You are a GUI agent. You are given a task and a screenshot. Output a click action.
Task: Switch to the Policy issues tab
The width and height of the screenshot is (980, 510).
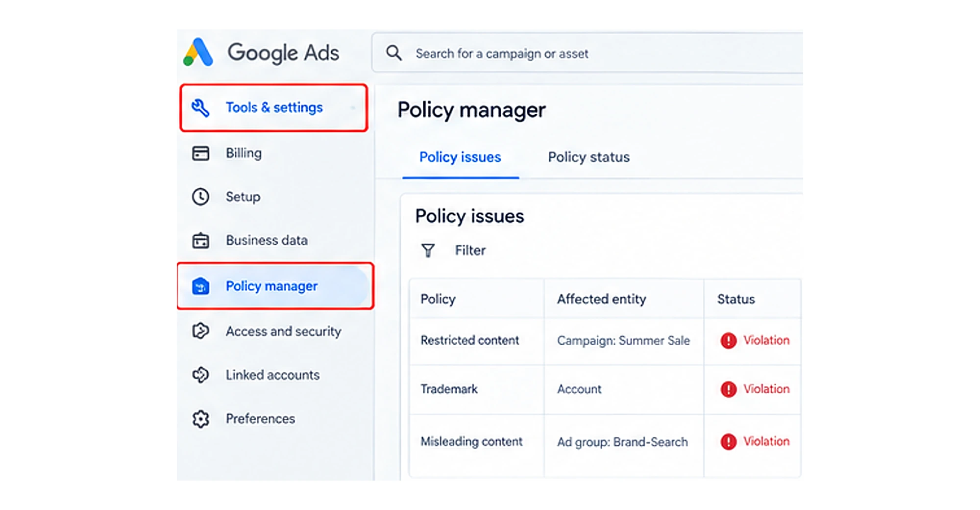(x=460, y=157)
